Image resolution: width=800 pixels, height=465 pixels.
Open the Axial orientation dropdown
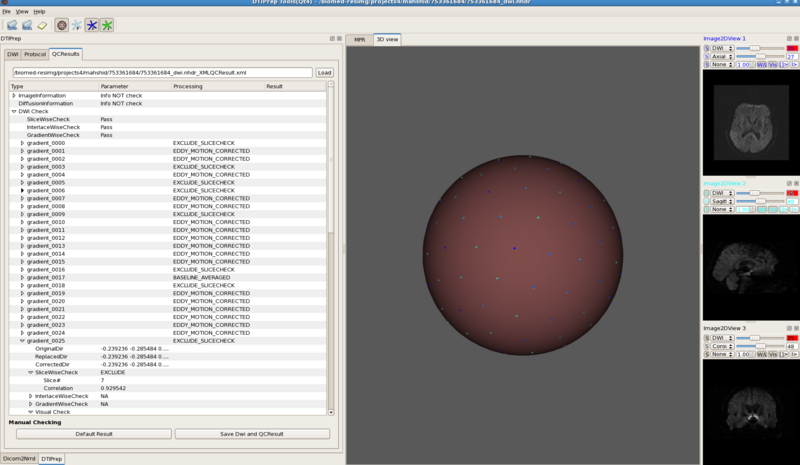723,56
